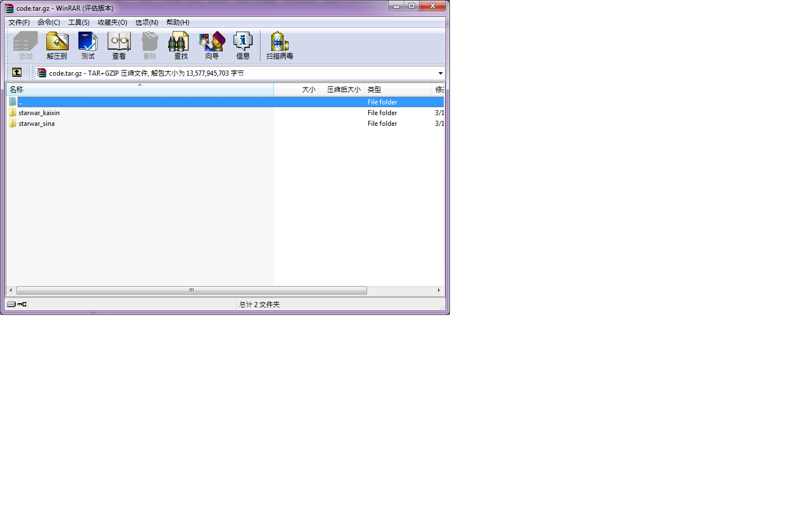Open the Favorites menu (收藏夹)
Image resolution: width=812 pixels, height=508 pixels.
point(112,23)
